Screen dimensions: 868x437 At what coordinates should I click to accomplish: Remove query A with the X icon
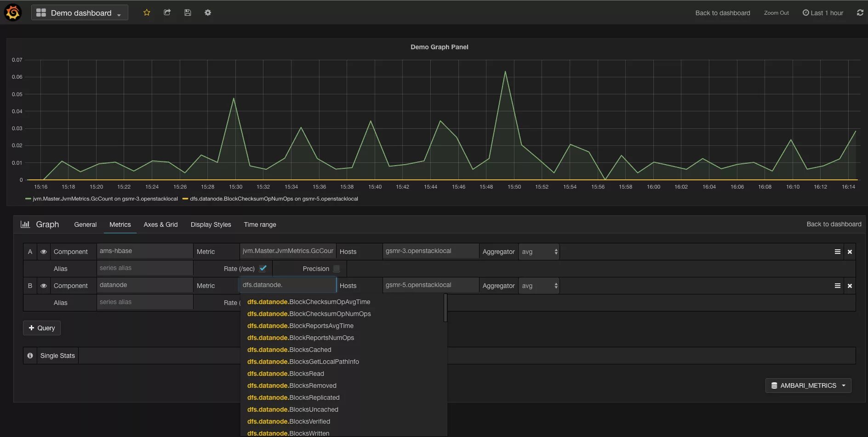[850, 252]
